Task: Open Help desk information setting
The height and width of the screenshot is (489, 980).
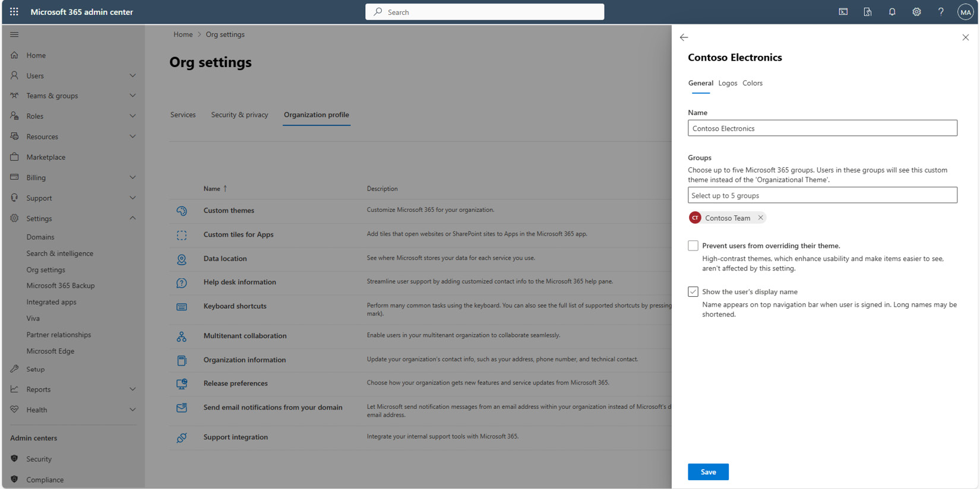Action: coord(239,282)
